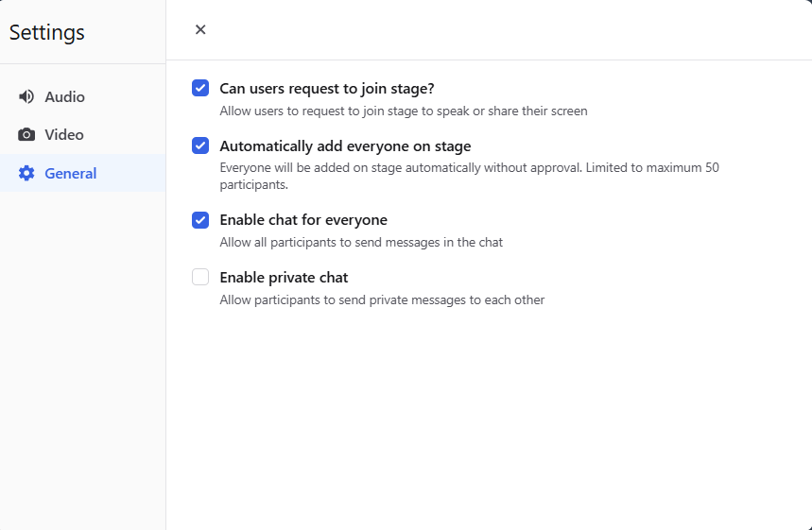
Task: Disable the 'Automatically add everyone on stage' checkbox
Action: 200,145
